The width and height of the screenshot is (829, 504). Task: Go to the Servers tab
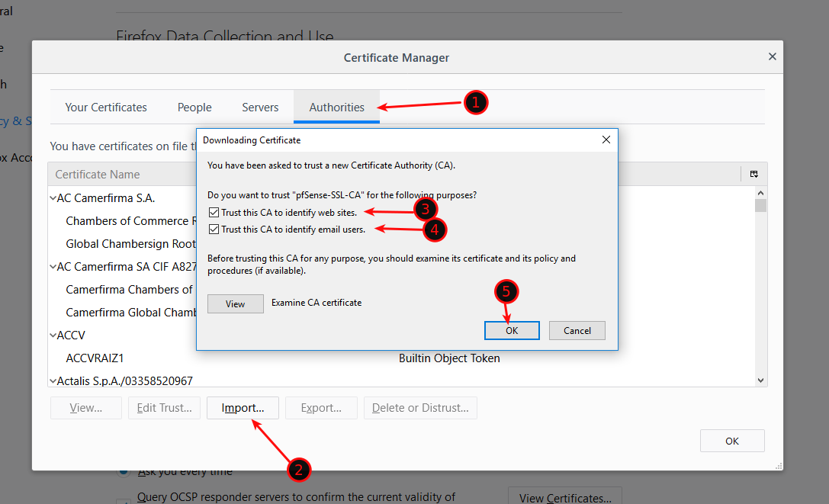tap(260, 108)
